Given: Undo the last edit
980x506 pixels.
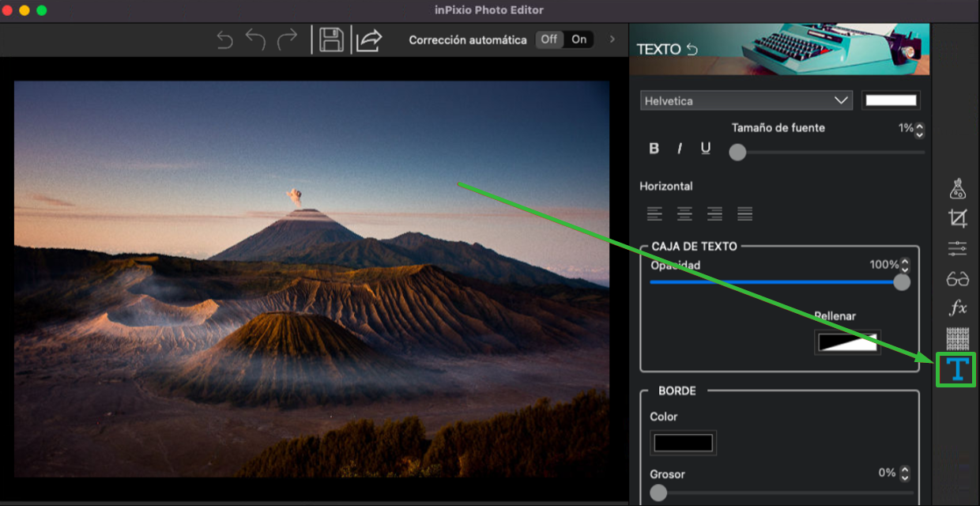Looking at the screenshot, I should tap(255, 40).
